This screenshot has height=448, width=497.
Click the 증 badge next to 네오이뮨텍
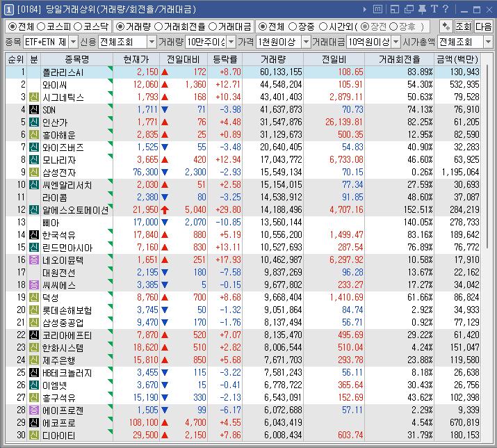pos(34,259)
